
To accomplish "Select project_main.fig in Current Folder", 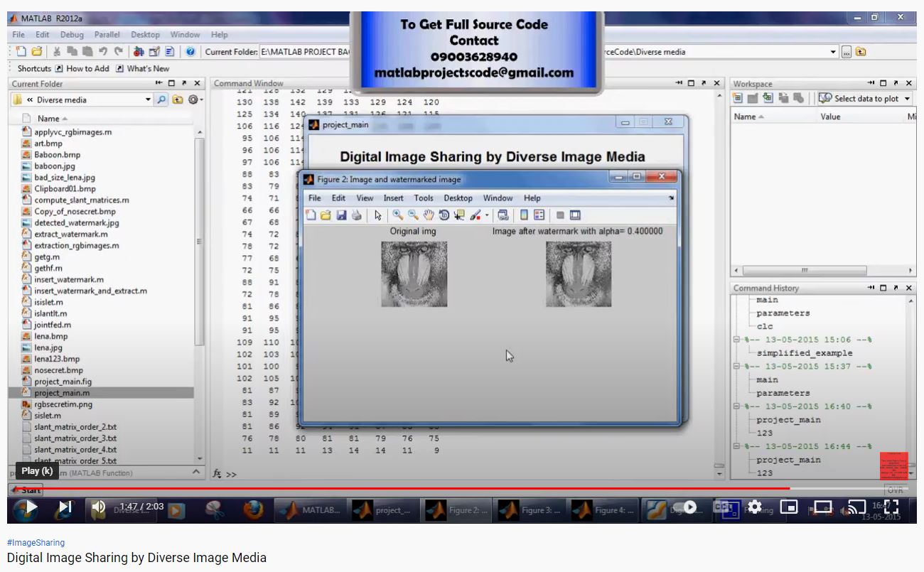I will (63, 382).
